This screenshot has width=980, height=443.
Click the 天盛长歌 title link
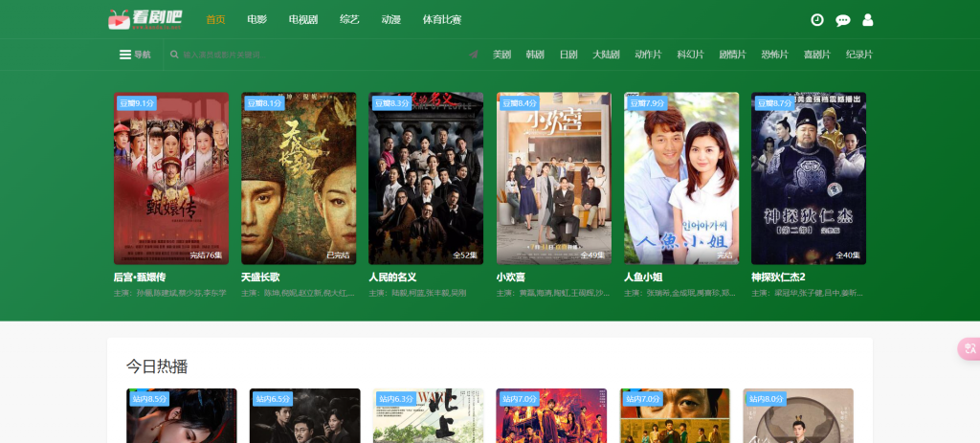point(260,277)
